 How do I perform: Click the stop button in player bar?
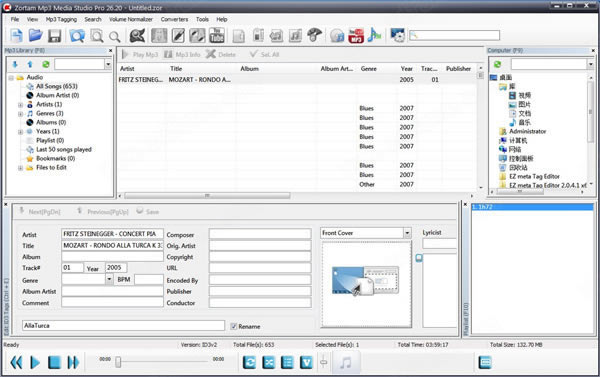54,362
